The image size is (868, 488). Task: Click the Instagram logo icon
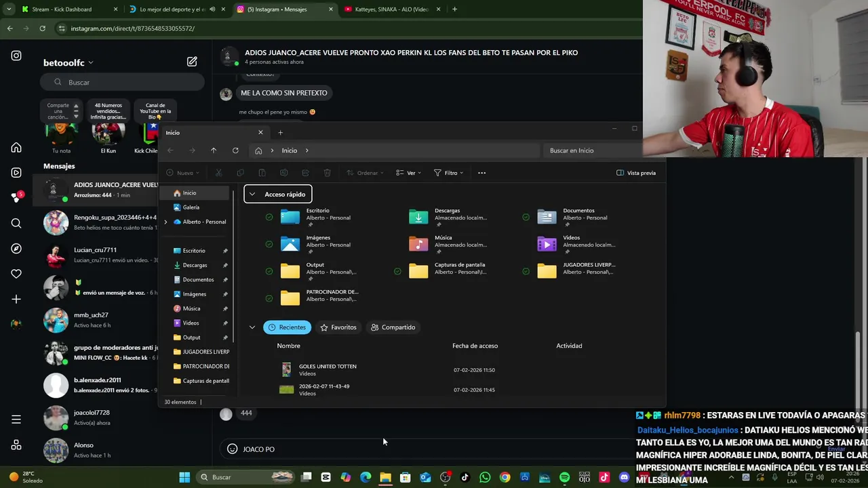coord(16,56)
